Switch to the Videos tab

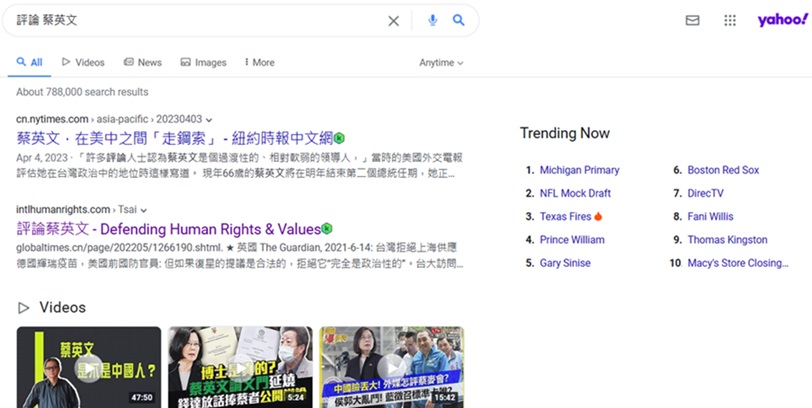(x=83, y=62)
